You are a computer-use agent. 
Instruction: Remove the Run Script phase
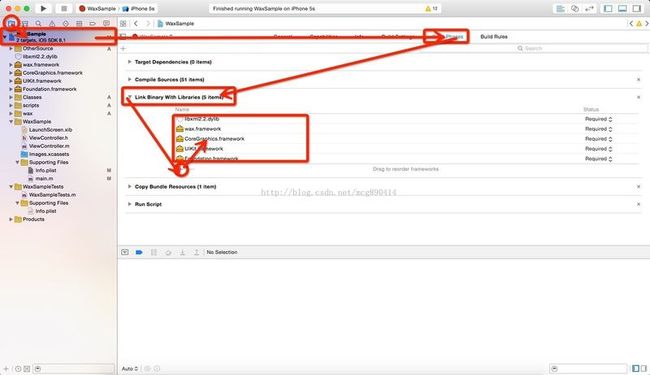(638, 204)
